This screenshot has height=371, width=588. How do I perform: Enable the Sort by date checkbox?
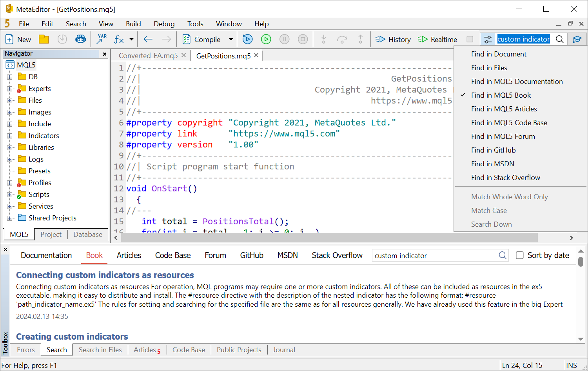pyautogui.click(x=519, y=255)
